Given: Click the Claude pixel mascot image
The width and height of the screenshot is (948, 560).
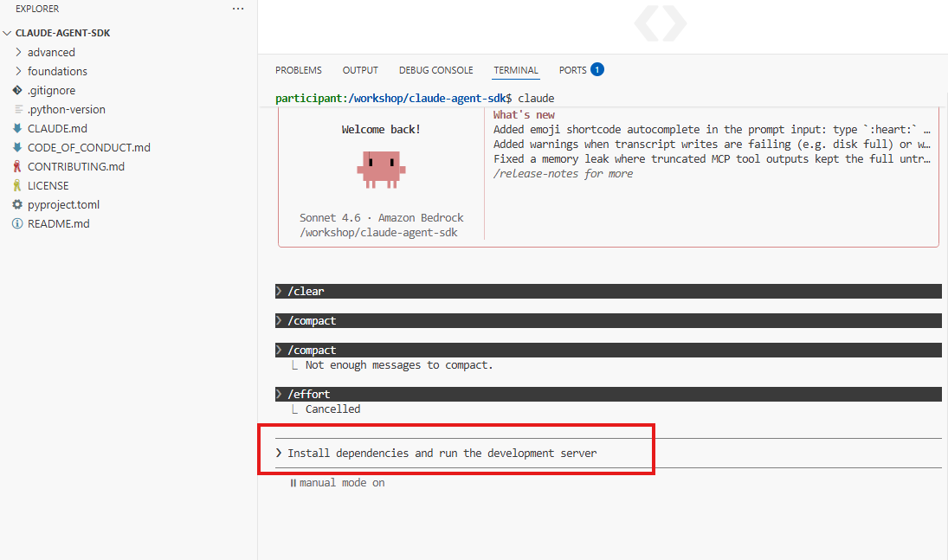Looking at the screenshot, I should pyautogui.click(x=381, y=170).
